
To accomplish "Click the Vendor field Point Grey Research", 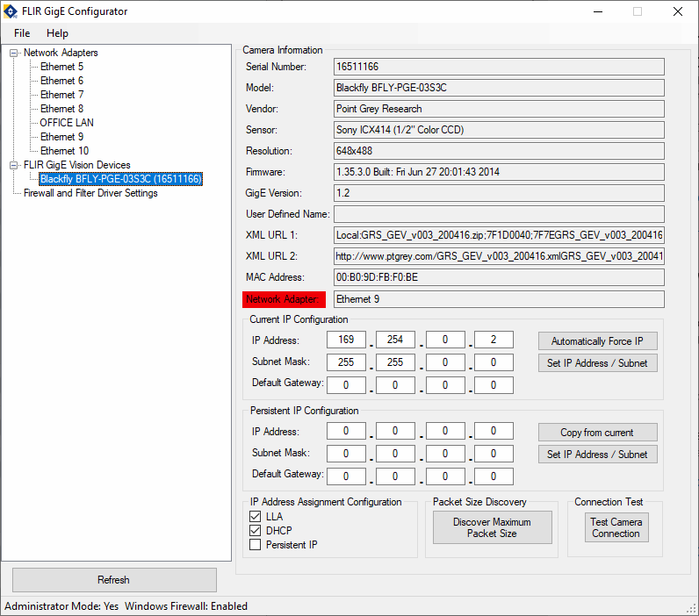I will (x=499, y=109).
